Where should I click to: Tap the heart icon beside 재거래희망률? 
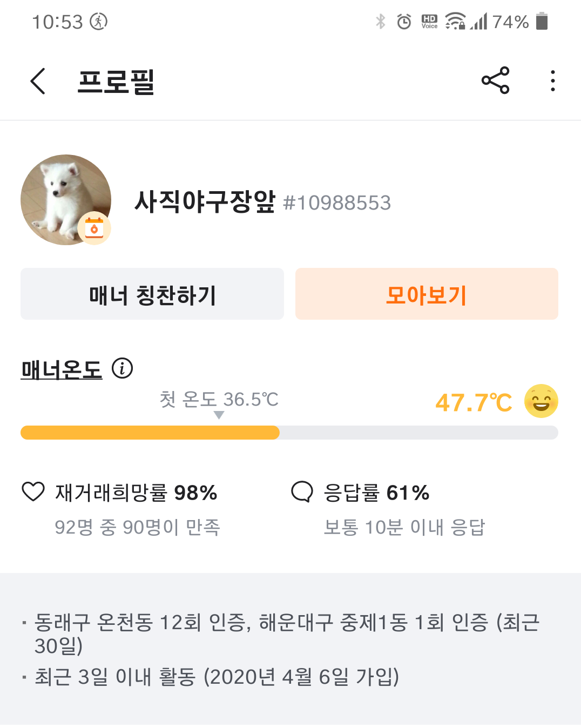[x=33, y=492]
